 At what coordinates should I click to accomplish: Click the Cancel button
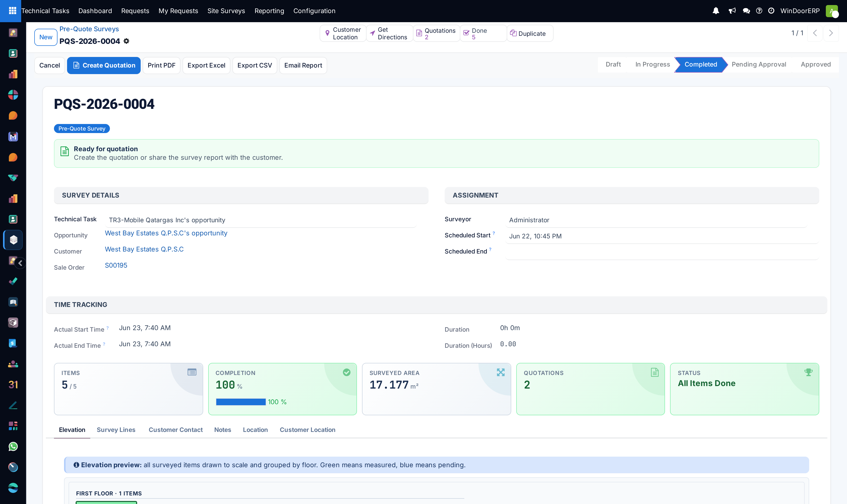coord(50,66)
